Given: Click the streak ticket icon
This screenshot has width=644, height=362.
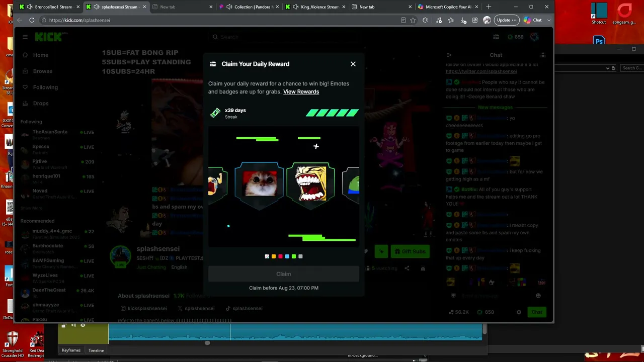Looking at the screenshot, I should click(x=215, y=113).
